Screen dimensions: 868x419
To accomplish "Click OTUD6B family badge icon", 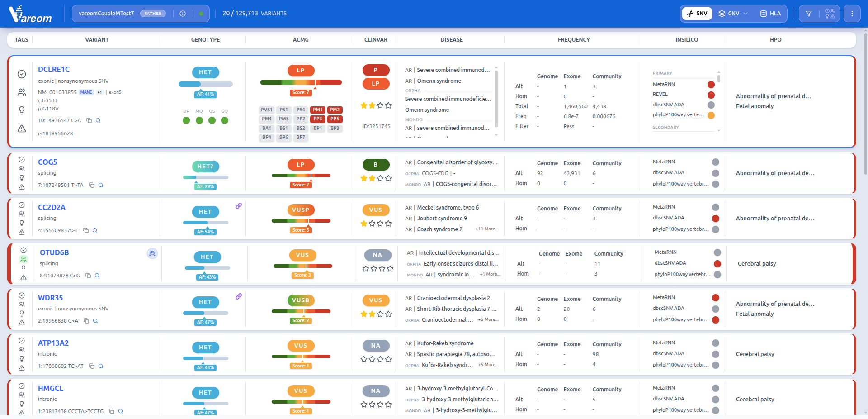I will [152, 253].
